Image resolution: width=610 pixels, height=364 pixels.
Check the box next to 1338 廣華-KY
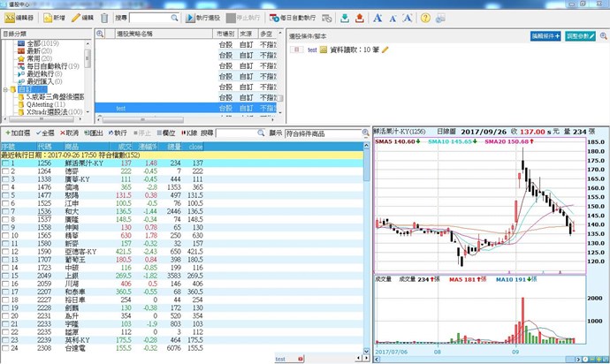click(6, 178)
